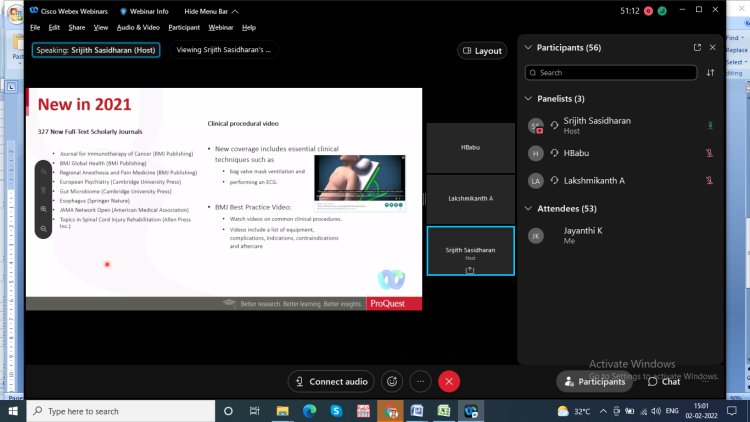Select Jayanthi K in the attendee list
This screenshot has height=422, width=750.
(x=620, y=235)
